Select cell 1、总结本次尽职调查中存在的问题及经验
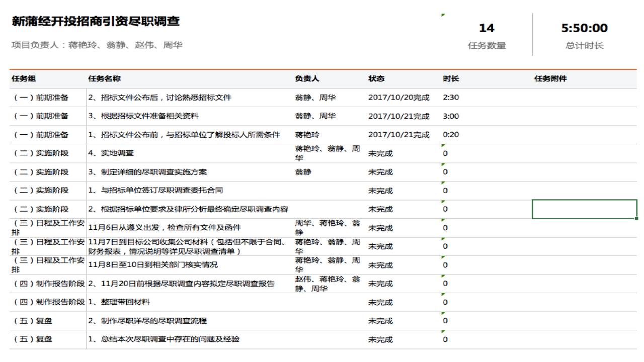This screenshot has width=644, height=362. point(164,339)
